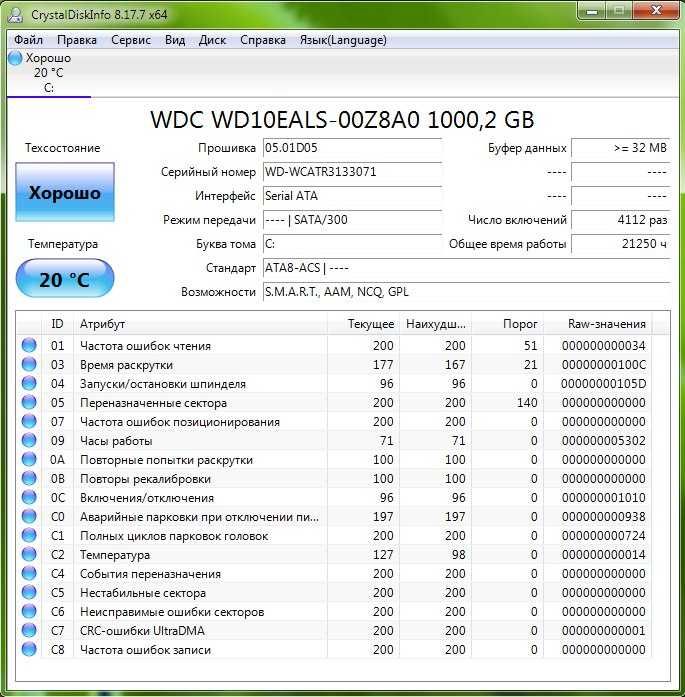Click the Стандарт field ATA8-ACS
This screenshot has width=685, height=697.
click(466, 268)
